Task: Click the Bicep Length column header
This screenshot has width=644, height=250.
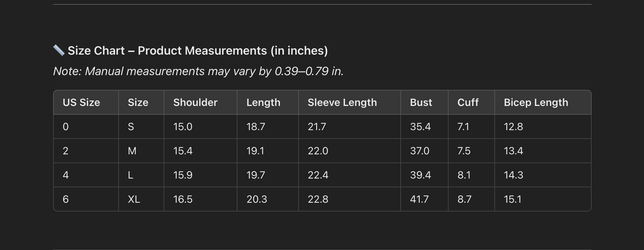Action: (x=536, y=102)
